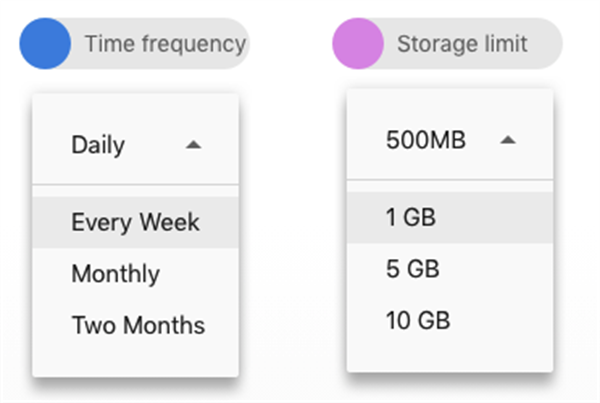Click the blue Time frequency circle
Viewport: 600px width, 403px height.
(x=45, y=43)
